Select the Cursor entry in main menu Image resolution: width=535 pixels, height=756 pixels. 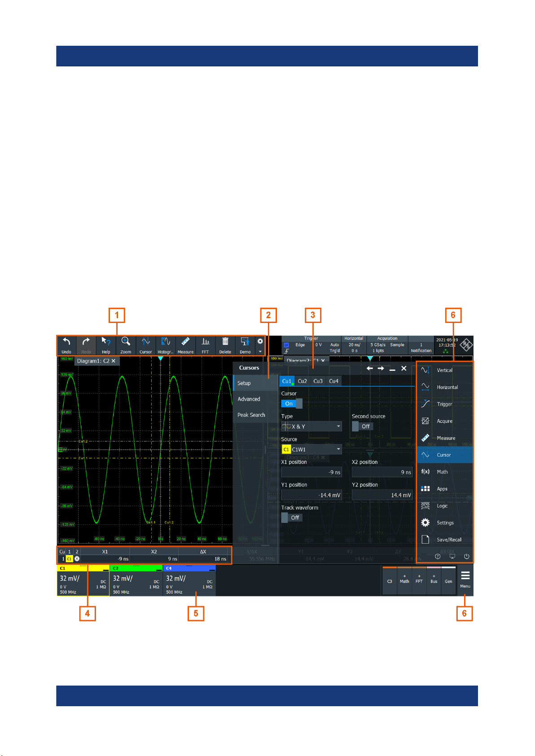point(445,455)
